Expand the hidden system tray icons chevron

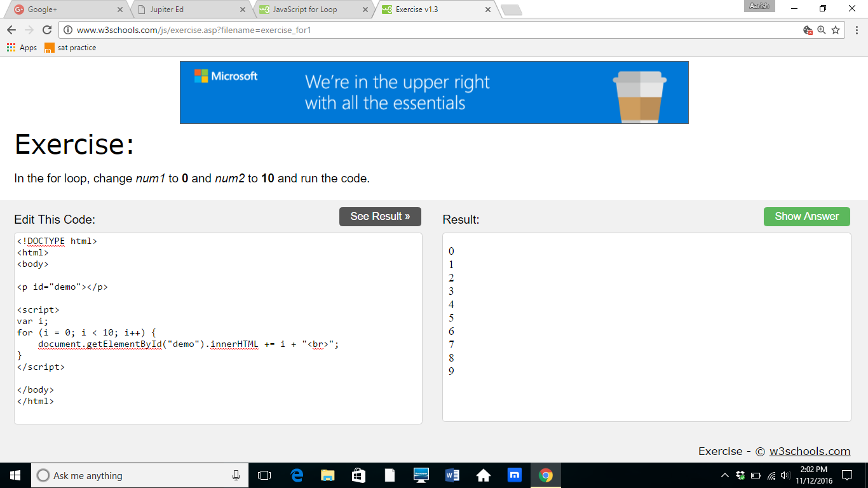(725, 475)
